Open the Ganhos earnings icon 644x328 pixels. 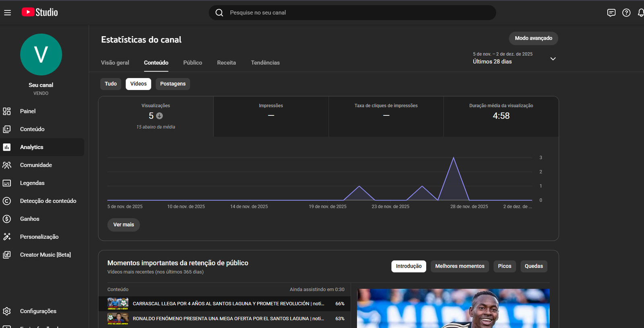tap(7, 219)
